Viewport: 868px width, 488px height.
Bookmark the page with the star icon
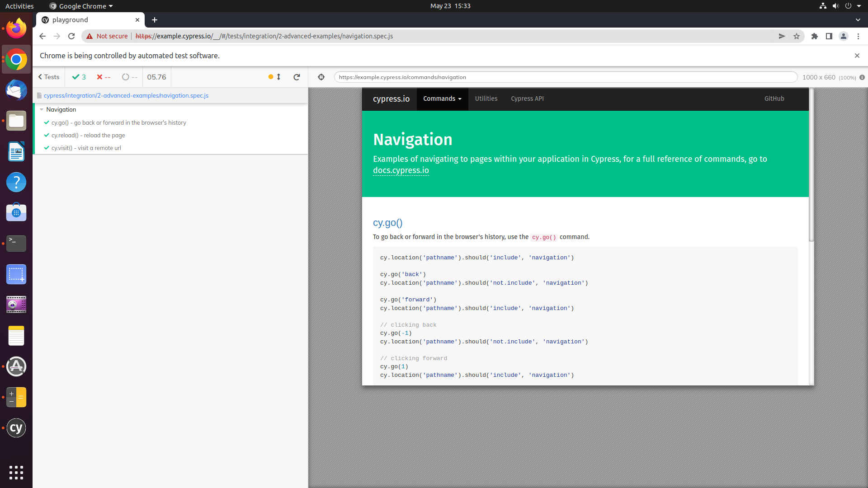(x=797, y=37)
